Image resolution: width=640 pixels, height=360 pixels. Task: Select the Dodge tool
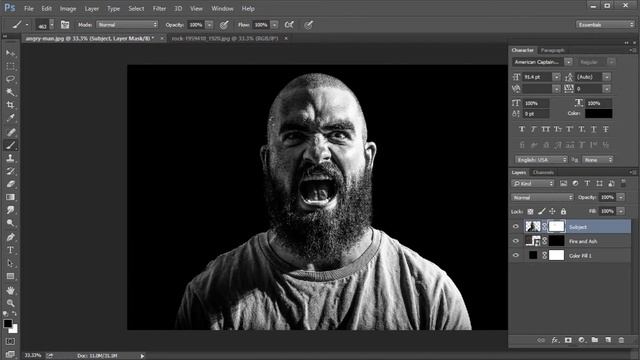tap(10, 223)
